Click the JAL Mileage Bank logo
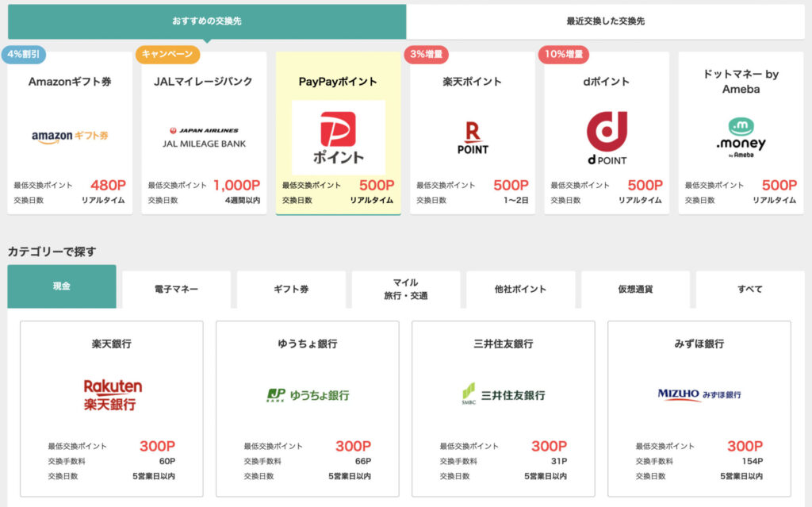Screen dimensions: 812x507 pyautogui.click(x=204, y=138)
